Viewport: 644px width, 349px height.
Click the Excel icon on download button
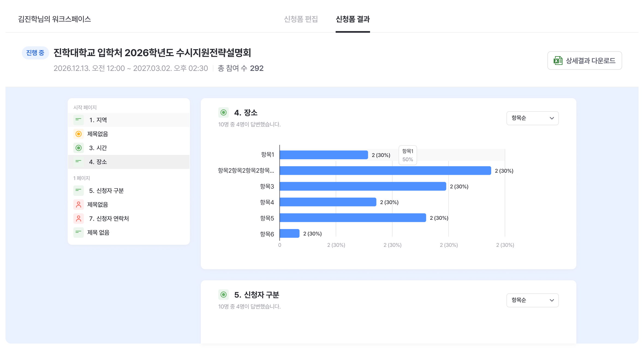tap(558, 61)
